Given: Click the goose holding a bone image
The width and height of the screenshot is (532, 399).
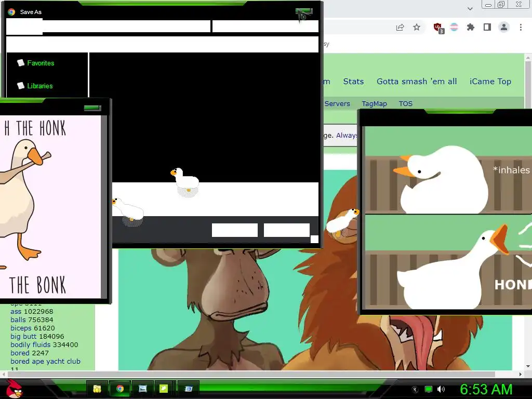Looking at the screenshot, I should (x=50, y=207).
